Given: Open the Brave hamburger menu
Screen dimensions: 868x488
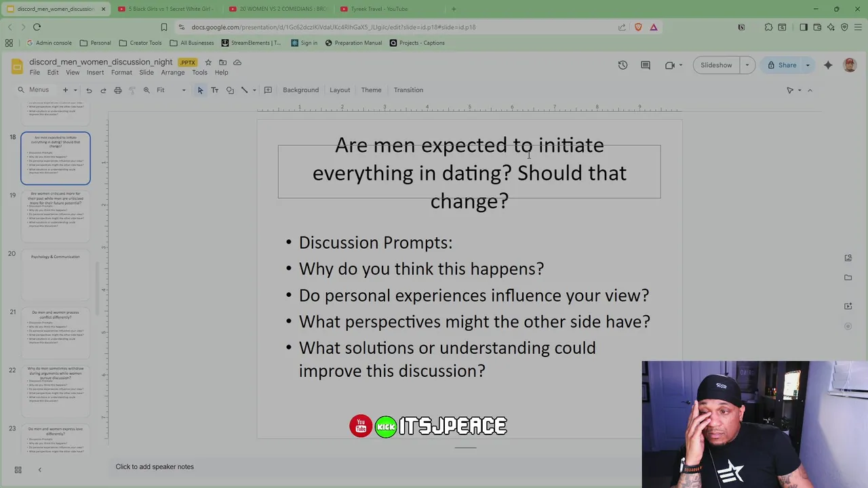Looking at the screenshot, I should pyautogui.click(x=859, y=27).
